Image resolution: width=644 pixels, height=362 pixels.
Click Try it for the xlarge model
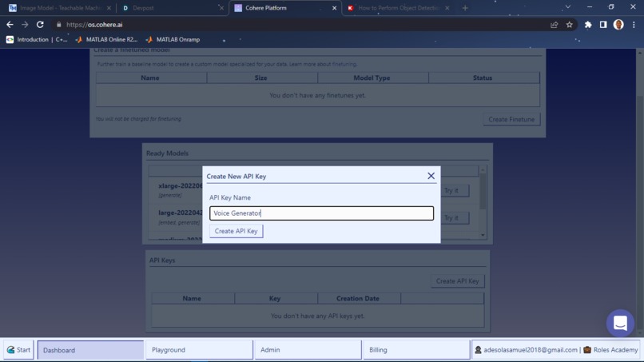[456, 190]
